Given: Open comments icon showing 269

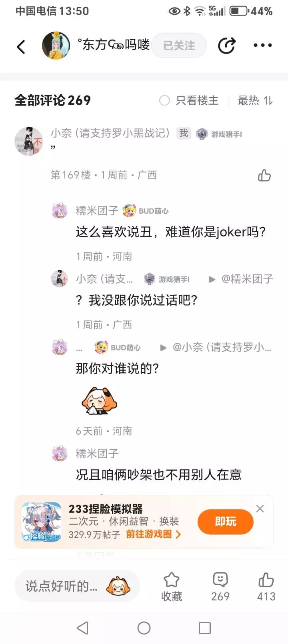Looking at the screenshot, I should tap(220, 580).
